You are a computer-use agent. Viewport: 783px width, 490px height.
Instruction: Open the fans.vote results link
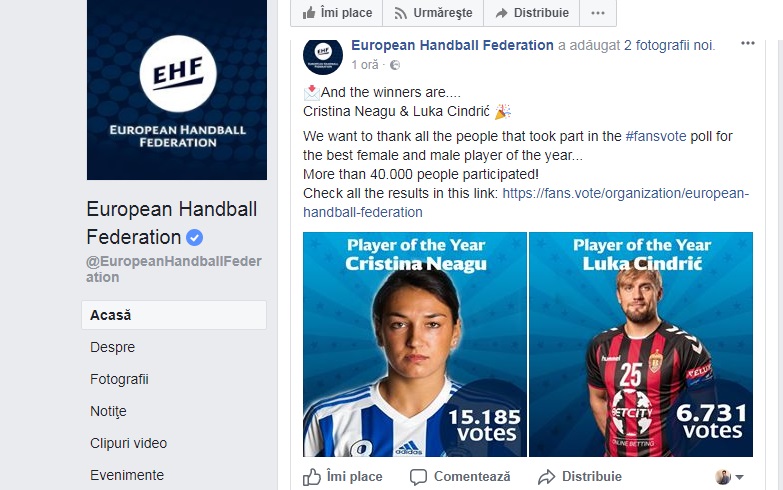624,193
